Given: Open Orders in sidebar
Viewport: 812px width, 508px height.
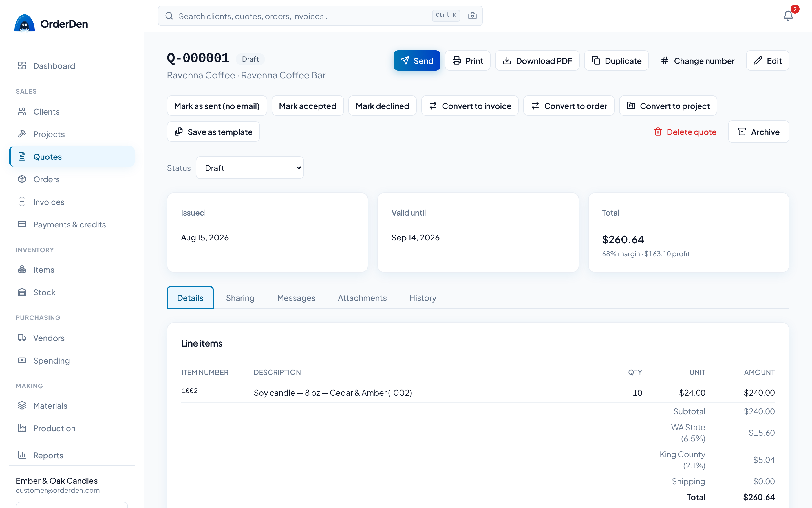Looking at the screenshot, I should tap(72, 179).
